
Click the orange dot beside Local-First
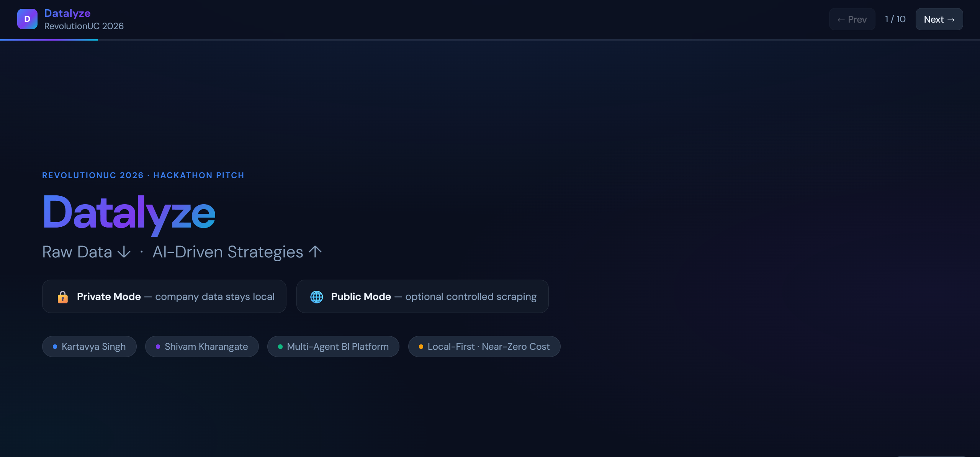pyautogui.click(x=421, y=347)
